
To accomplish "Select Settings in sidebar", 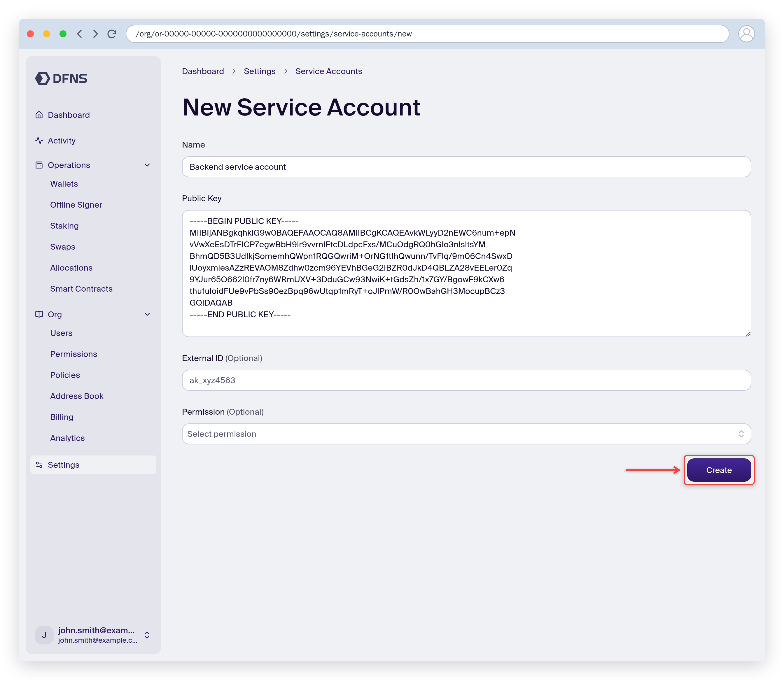I will click(93, 465).
